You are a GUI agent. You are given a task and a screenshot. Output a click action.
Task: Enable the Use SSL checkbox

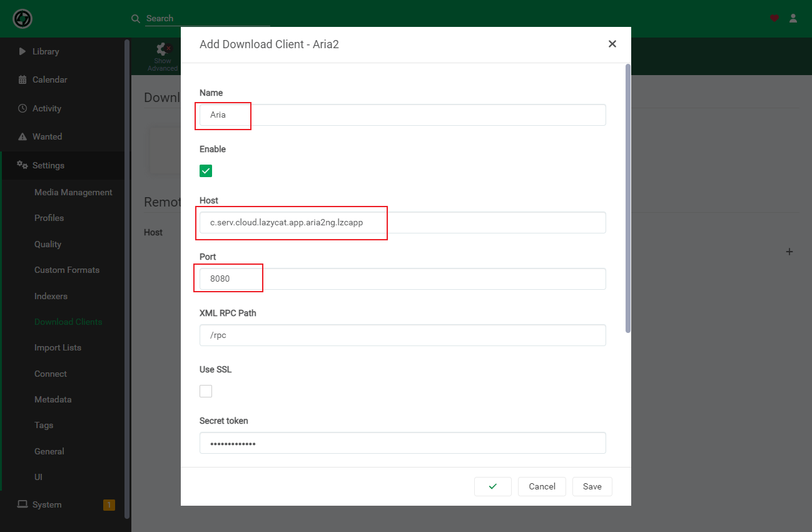click(206, 391)
